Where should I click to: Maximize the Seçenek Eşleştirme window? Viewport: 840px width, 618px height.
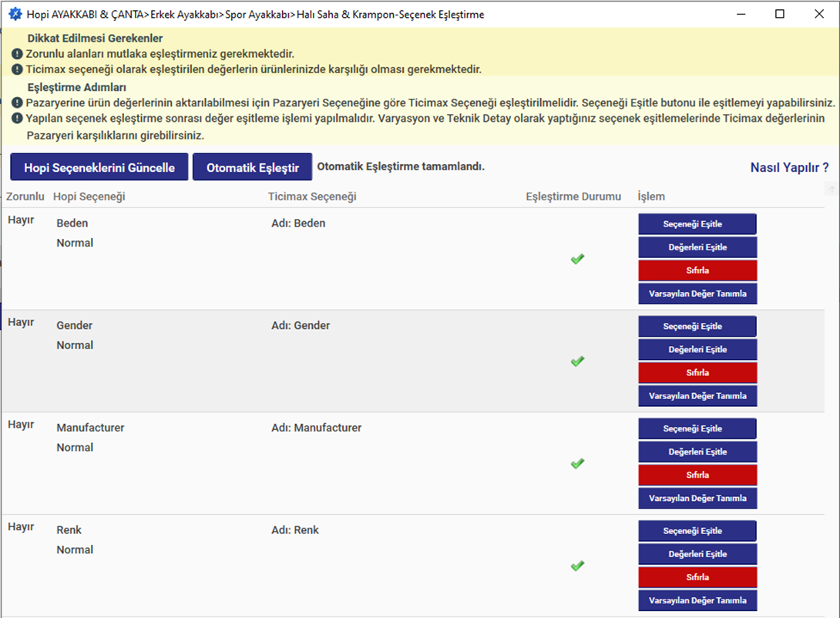pos(780,14)
